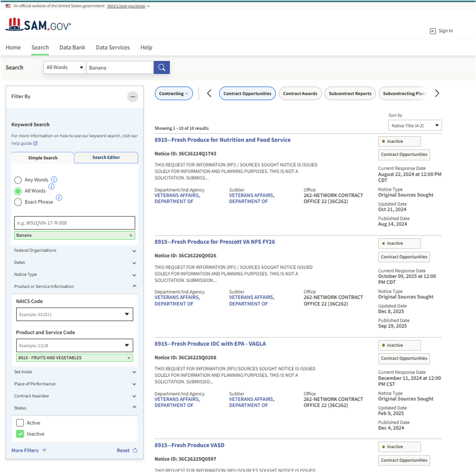Collapse the Filter By panel minus button
Viewport: 476px width, 472px height.
click(133, 97)
